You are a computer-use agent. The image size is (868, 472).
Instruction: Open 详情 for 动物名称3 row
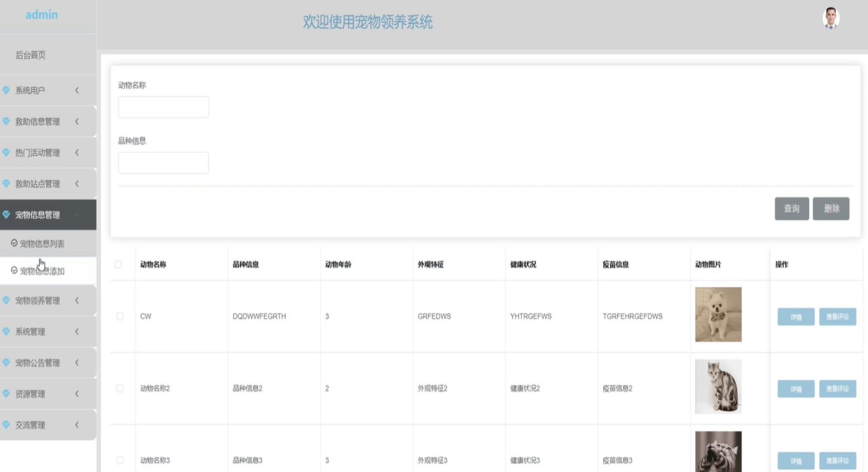(x=796, y=461)
